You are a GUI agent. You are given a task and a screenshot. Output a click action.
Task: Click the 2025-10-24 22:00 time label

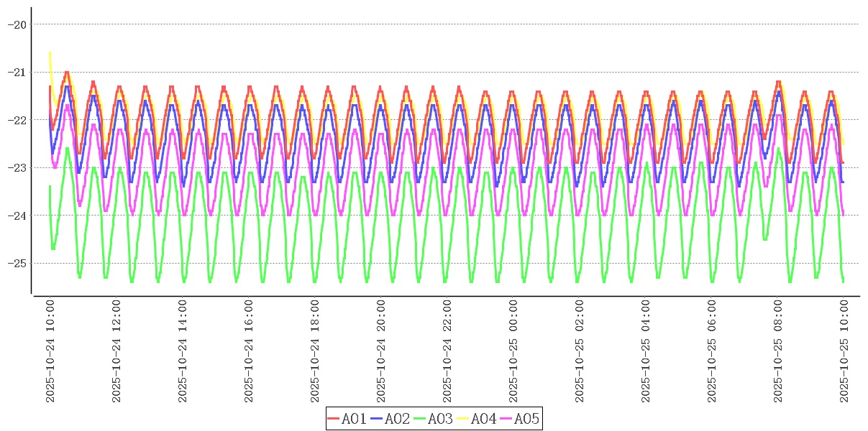pyautogui.click(x=447, y=351)
